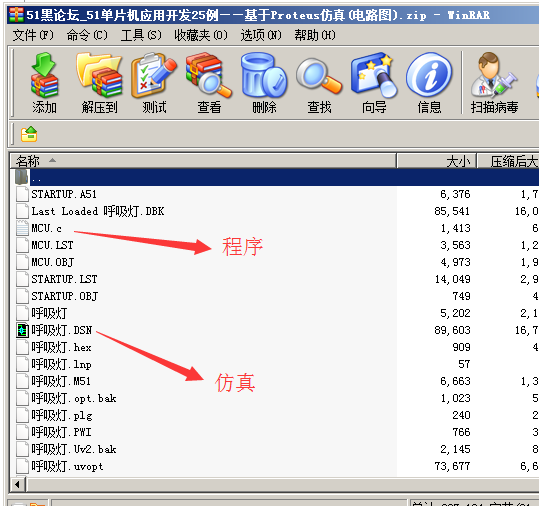Open the 收藏夹(O) menu
The width and height of the screenshot is (539, 506).
click(201, 35)
